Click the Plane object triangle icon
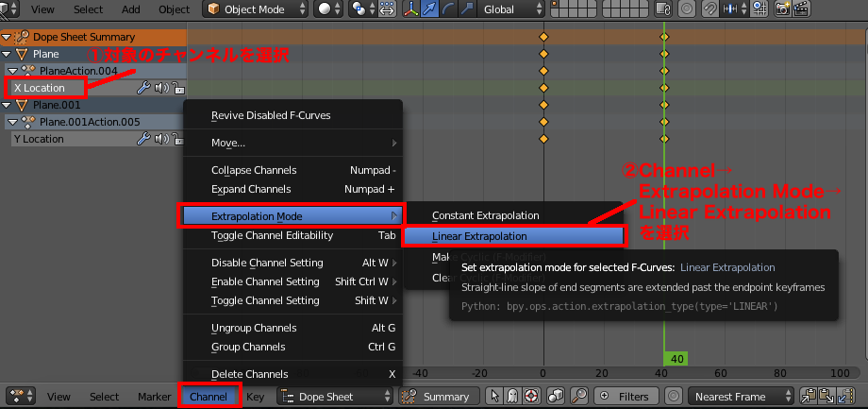The height and width of the screenshot is (409, 868). [x=22, y=54]
